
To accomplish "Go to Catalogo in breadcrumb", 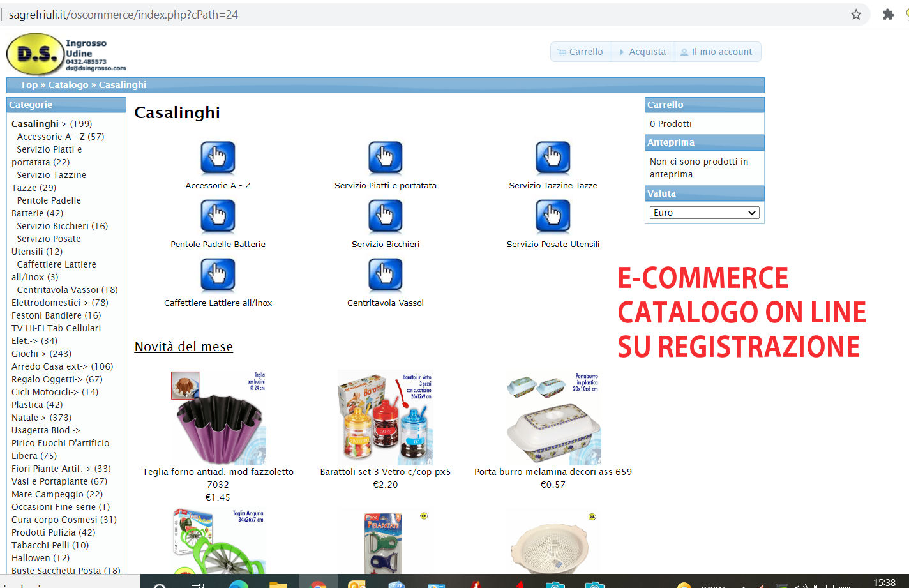I will coord(68,85).
